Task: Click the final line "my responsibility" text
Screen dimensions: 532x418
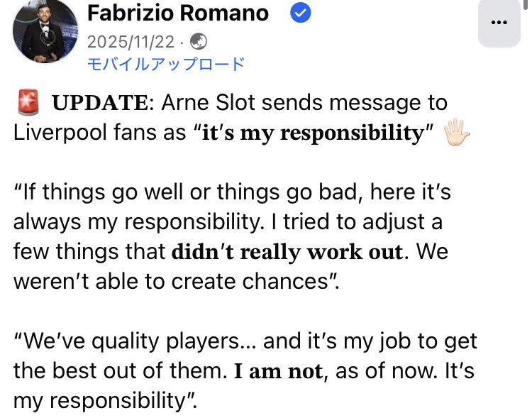Action: [x=104, y=402]
